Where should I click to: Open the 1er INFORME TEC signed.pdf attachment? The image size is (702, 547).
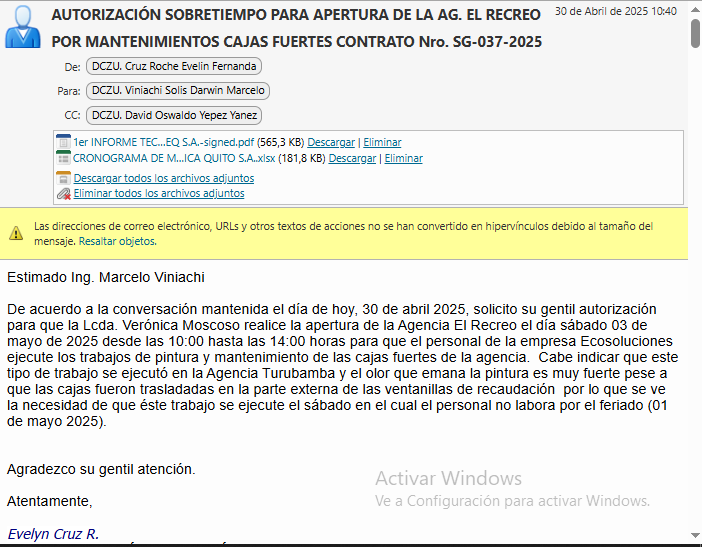[163, 142]
